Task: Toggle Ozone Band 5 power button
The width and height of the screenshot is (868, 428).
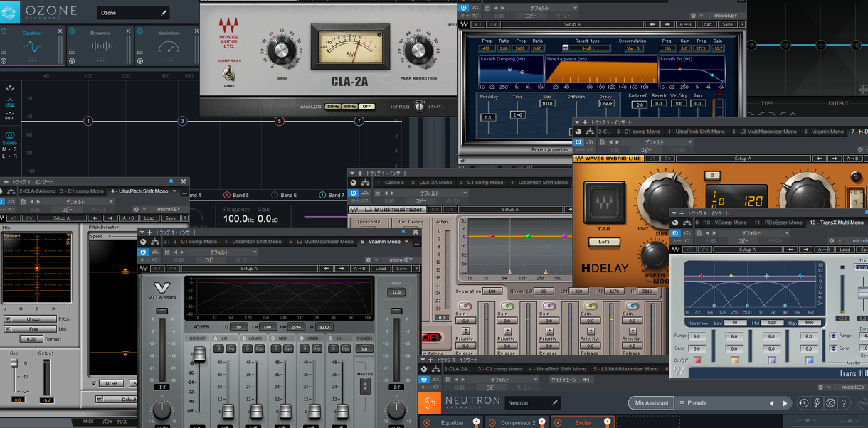Action: (x=227, y=196)
